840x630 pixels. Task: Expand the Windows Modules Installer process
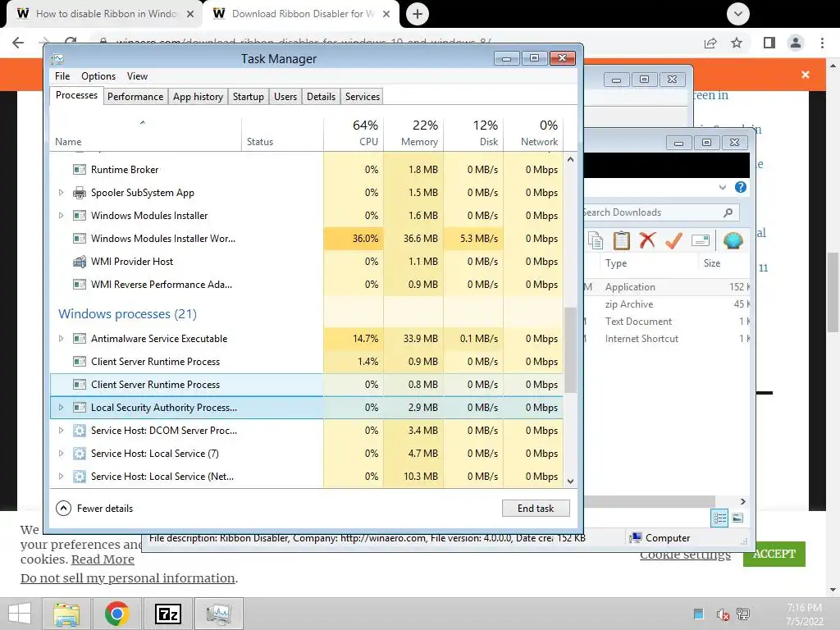click(x=61, y=216)
